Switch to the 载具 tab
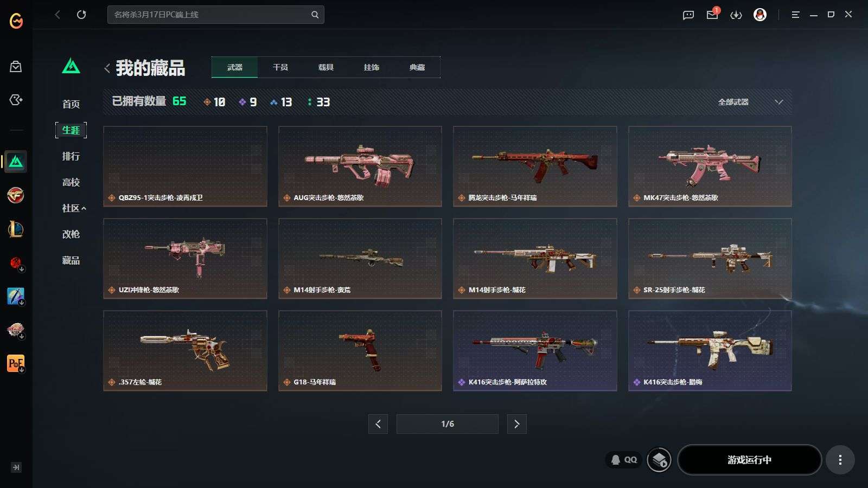This screenshot has width=868, height=488. pyautogui.click(x=326, y=67)
